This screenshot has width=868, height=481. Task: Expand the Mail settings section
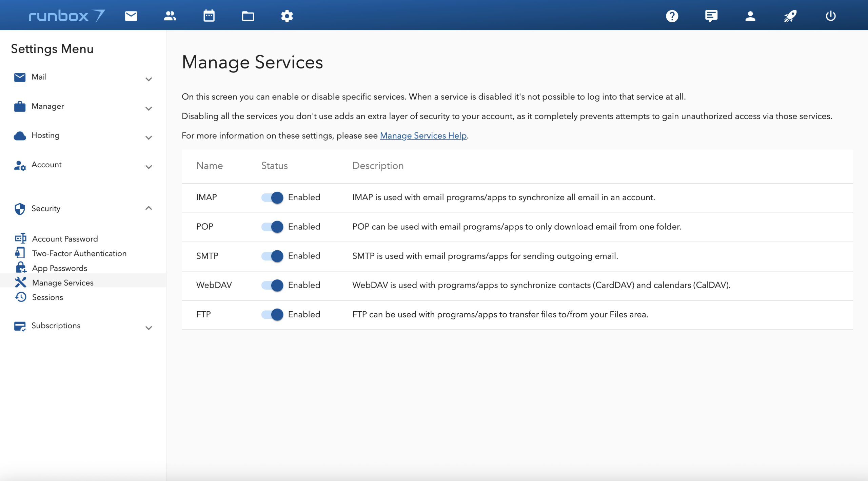coord(148,79)
